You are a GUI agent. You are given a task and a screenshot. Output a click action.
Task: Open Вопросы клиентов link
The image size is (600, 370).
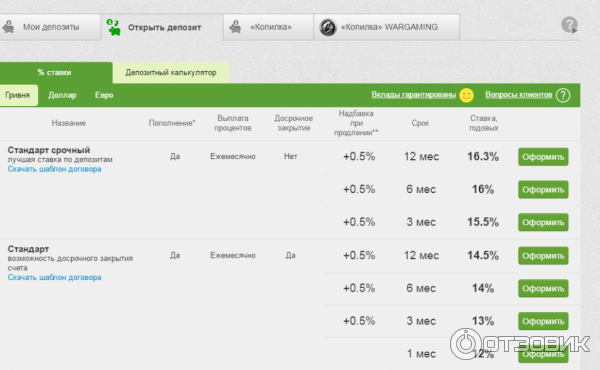pyautogui.click(x=518, y=95)
